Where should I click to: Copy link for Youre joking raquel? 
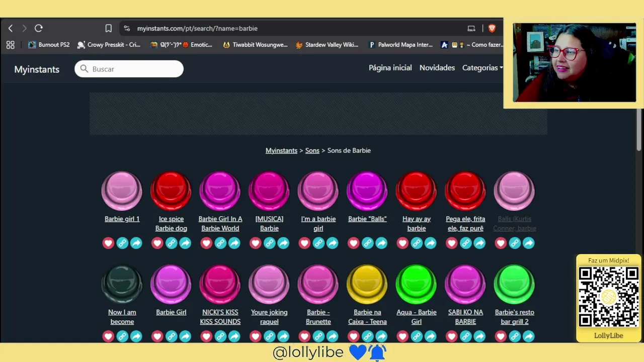(x=270, y=336)
